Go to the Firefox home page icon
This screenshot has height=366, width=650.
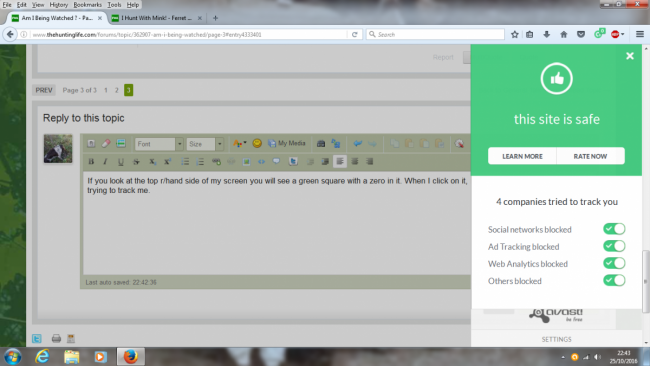(563, 34)
